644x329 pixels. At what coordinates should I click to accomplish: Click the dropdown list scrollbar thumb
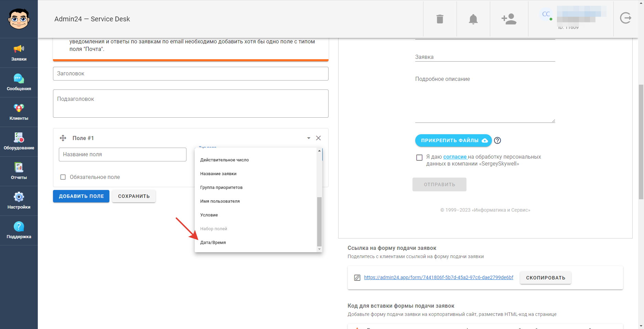pos(319,222)
